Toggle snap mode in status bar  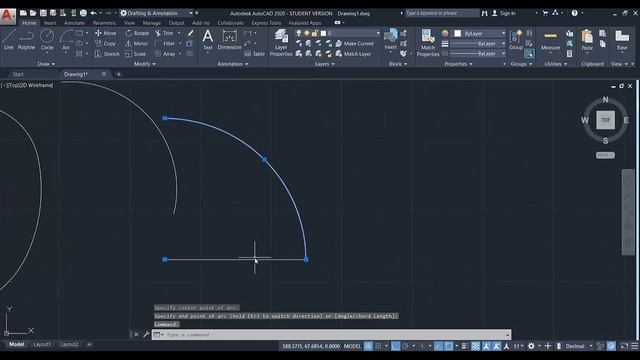point(378,346)
